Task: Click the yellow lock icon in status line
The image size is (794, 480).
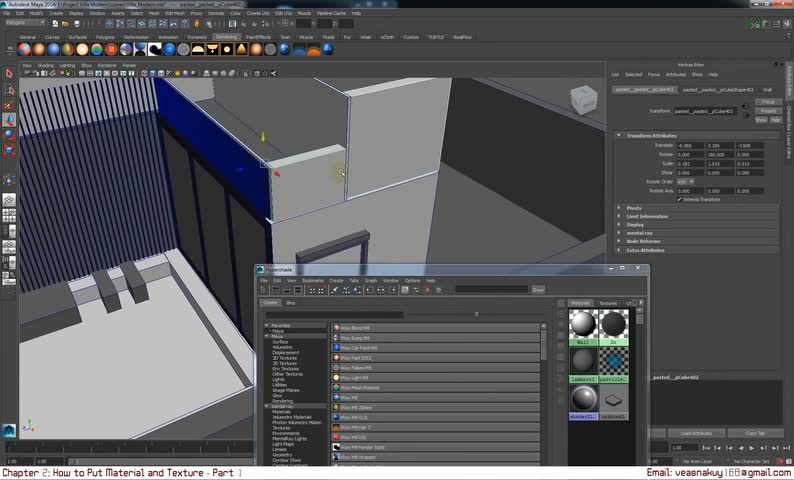Action: click(197, 24)
